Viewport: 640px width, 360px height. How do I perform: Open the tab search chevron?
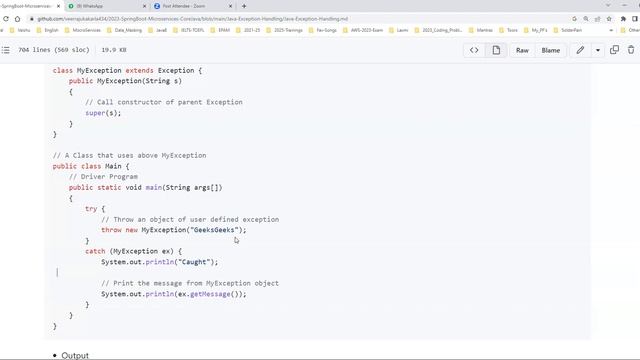608,5
